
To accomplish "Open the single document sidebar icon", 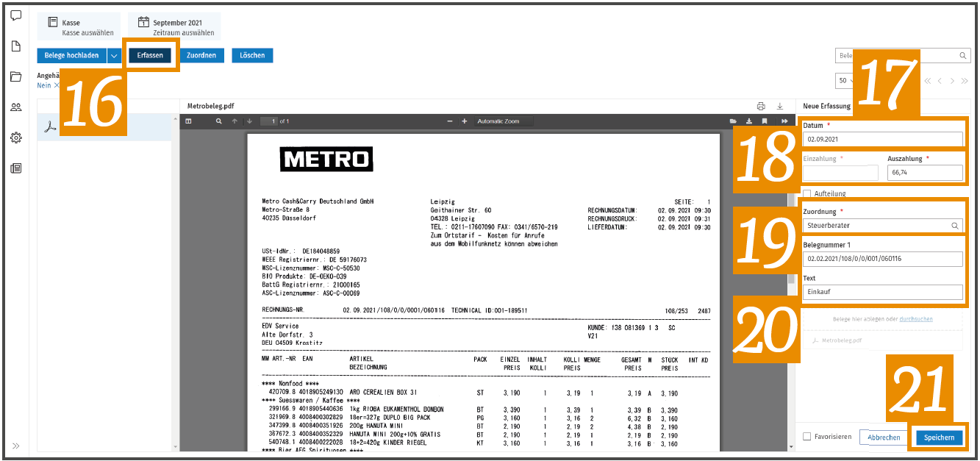I will click(x=15, y=46).
